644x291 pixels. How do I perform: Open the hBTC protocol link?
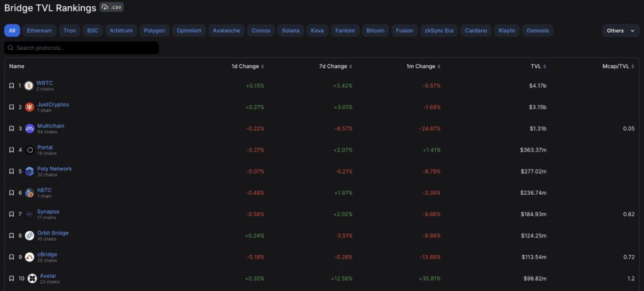[45, 190]
